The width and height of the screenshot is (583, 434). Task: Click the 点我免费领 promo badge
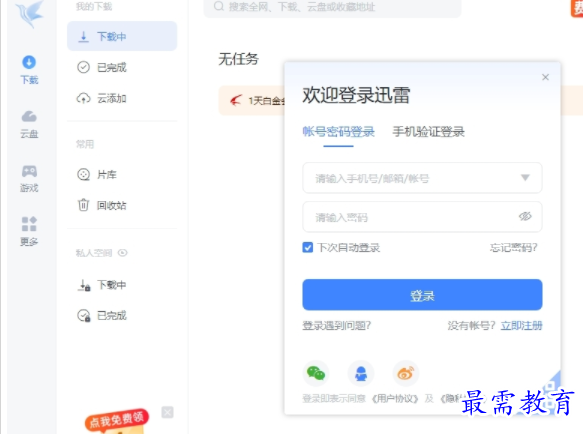click(117, 421)
